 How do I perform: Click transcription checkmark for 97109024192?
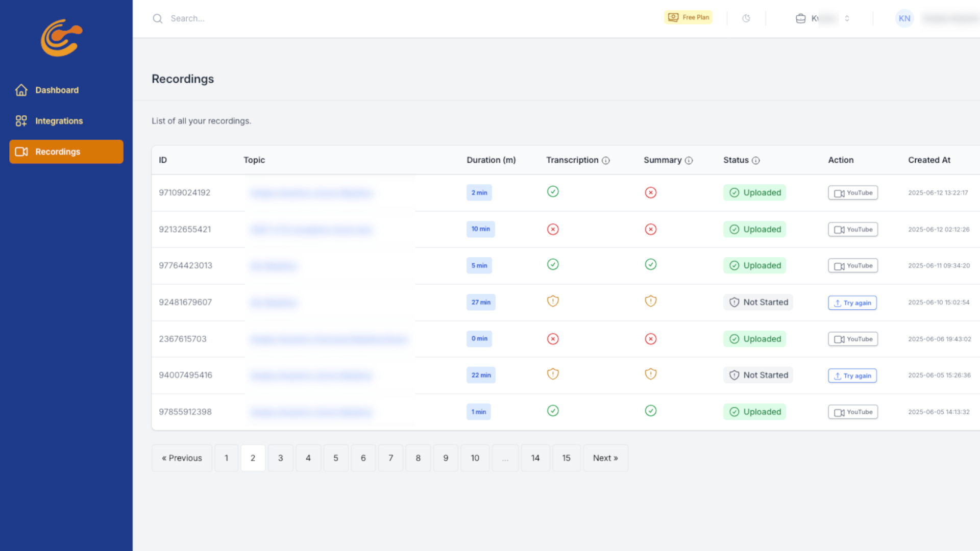point(553,191)
